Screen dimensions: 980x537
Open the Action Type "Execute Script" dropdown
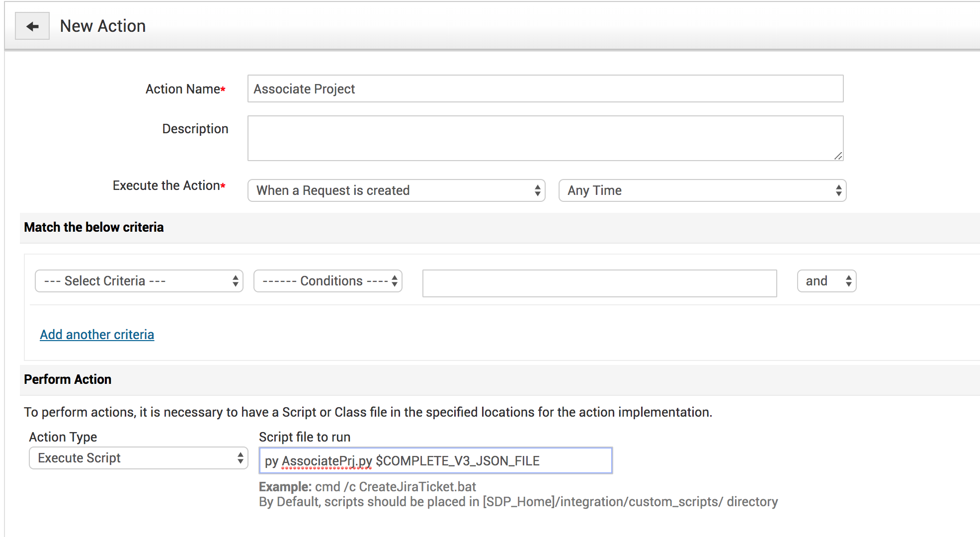[138, 458]
